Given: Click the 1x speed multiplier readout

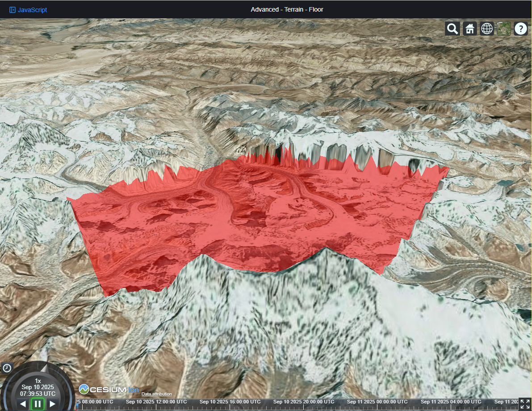Looking at the screenshot, I should point(38,381).
